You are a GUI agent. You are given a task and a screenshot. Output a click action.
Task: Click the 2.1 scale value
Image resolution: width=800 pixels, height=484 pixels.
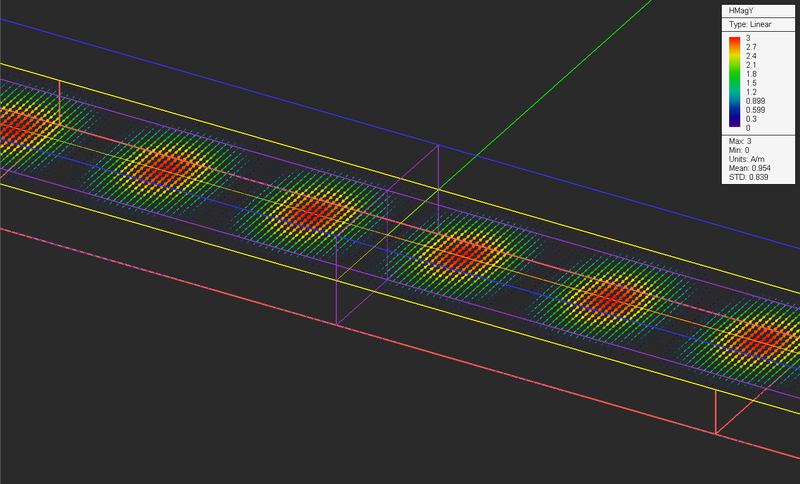coord(751,65)
